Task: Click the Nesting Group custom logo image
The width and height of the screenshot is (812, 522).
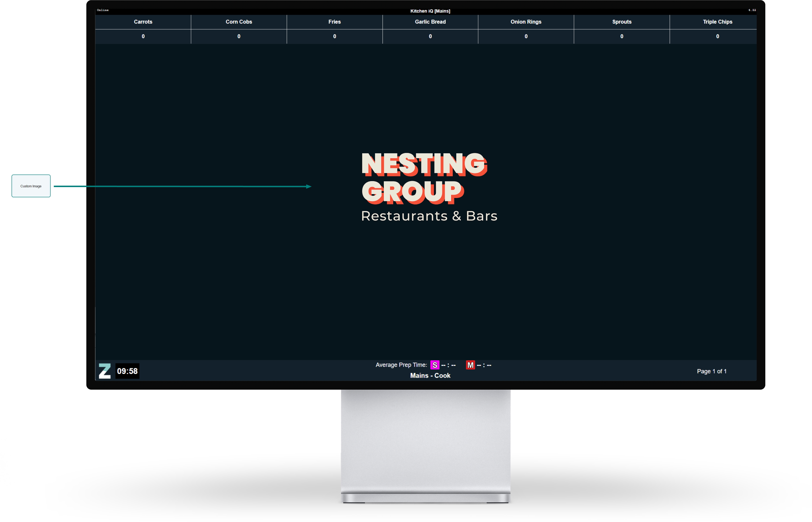Action: tap(429, 187)
